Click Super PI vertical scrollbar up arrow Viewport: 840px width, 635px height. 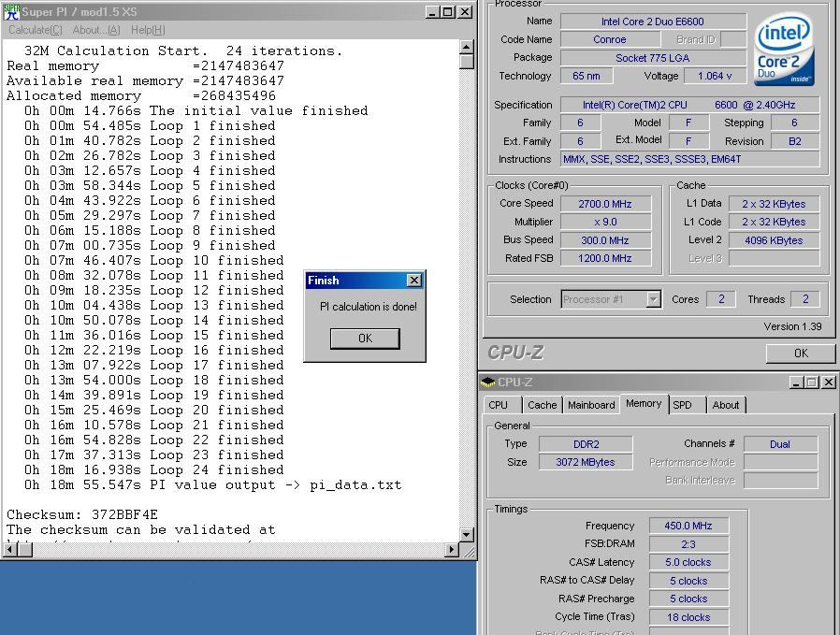pyautogui.click(x=467, y=47)
